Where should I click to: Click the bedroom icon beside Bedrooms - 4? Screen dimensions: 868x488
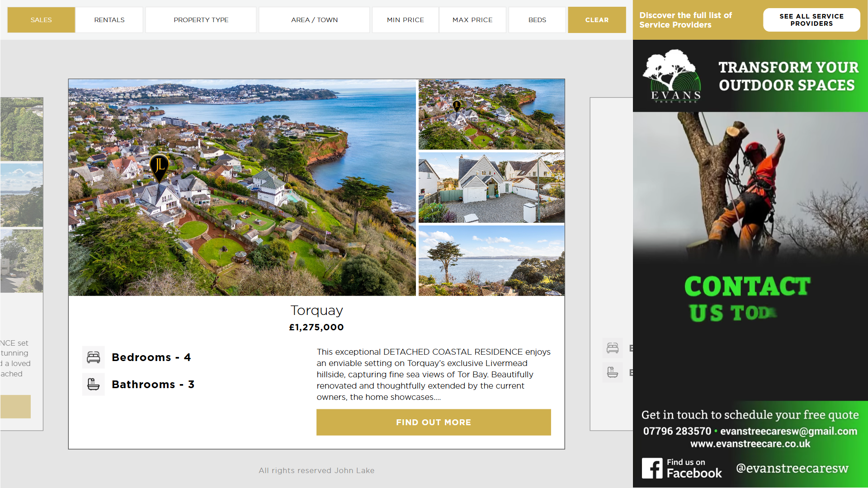pos(94,357)
